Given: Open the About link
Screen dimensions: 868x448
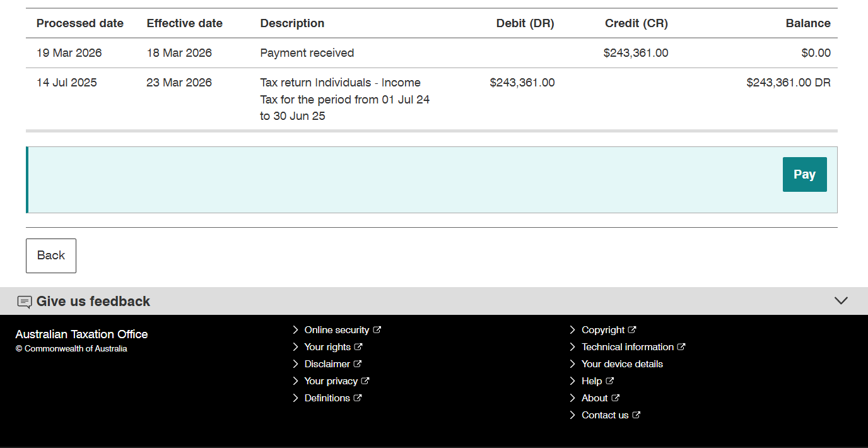Looking at the screenshot, I should click(595, 398).
